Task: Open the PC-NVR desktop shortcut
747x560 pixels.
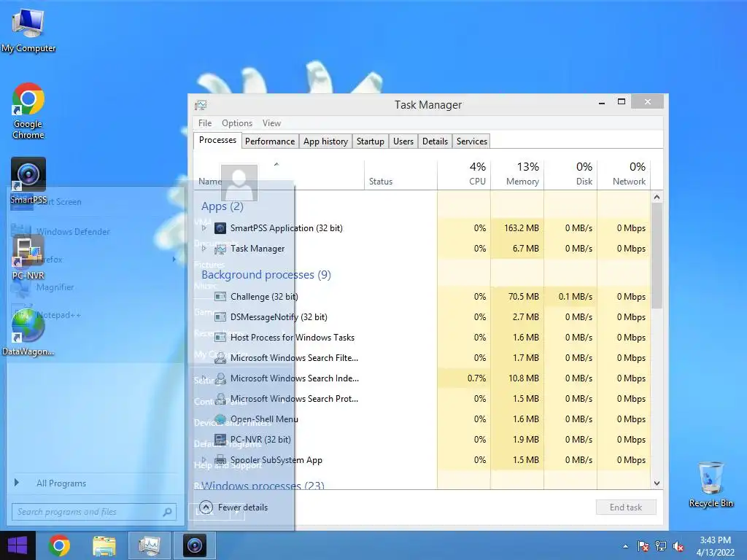Action: [x=28, y=257]
